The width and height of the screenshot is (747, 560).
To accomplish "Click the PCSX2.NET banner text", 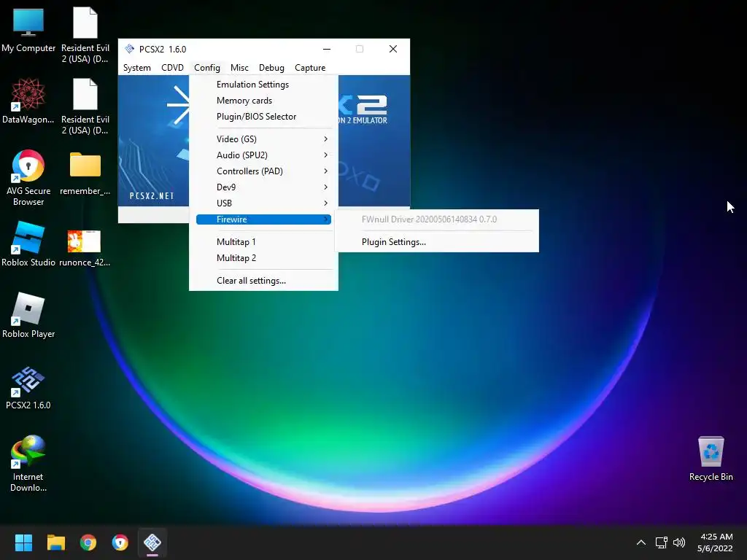I will [x=152, y=195].
